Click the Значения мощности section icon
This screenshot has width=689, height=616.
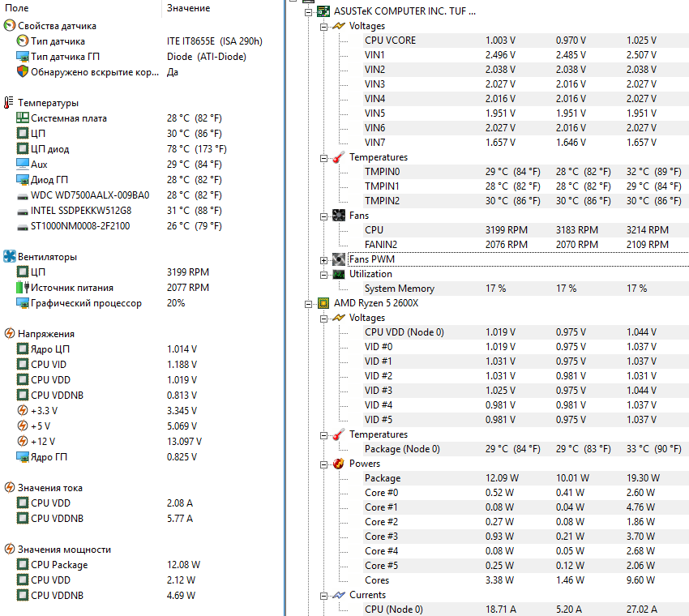click(x=10, y=550)
